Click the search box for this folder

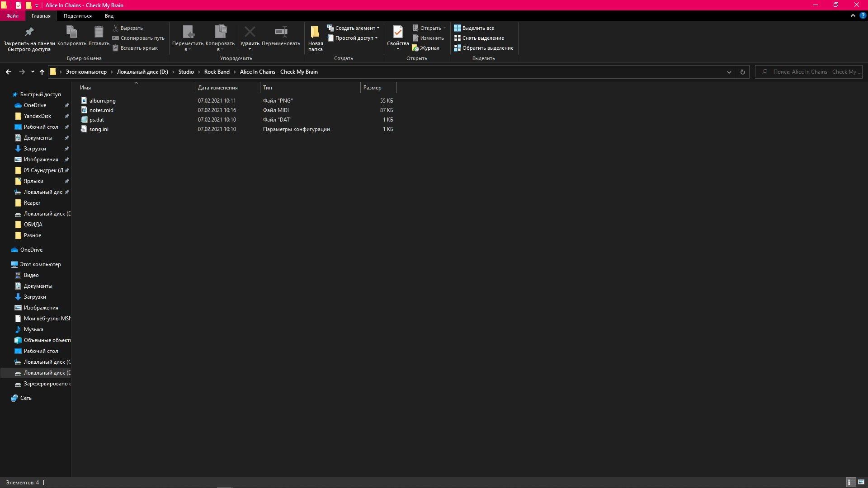click(809, 72)
